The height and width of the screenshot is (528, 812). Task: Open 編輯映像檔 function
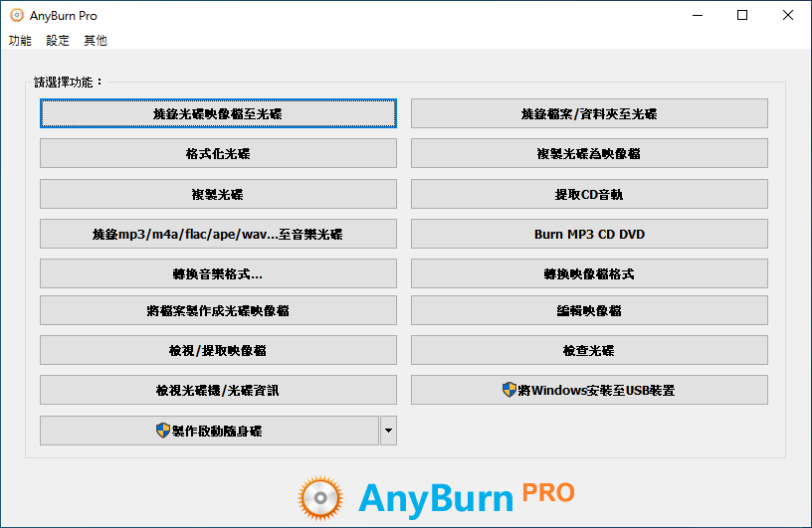tap(589, 310)
